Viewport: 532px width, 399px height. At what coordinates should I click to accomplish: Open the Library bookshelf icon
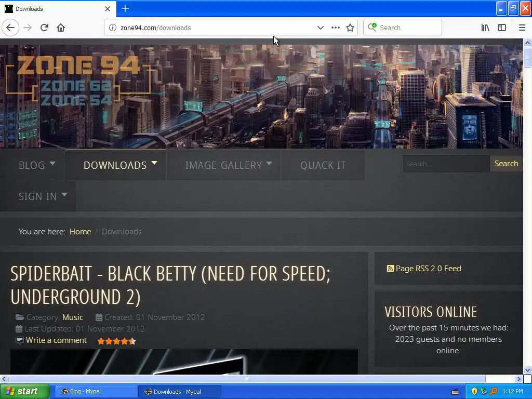pyautogui.click(x=485, y=28)
